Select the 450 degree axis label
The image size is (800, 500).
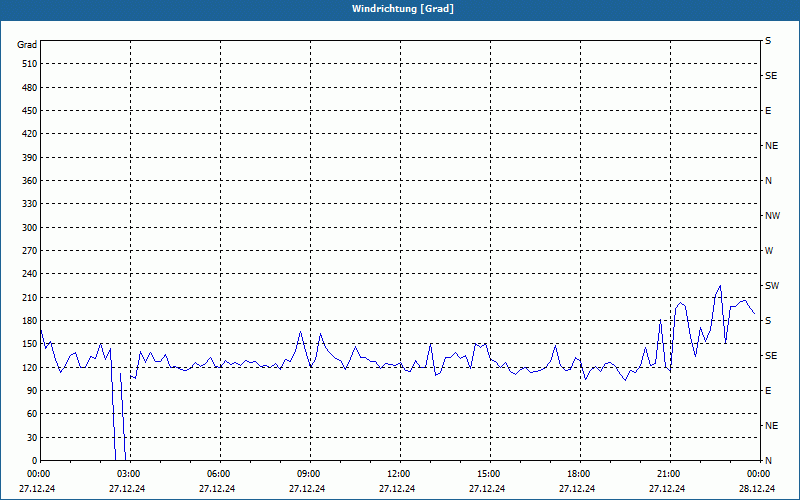coord(29,111)
